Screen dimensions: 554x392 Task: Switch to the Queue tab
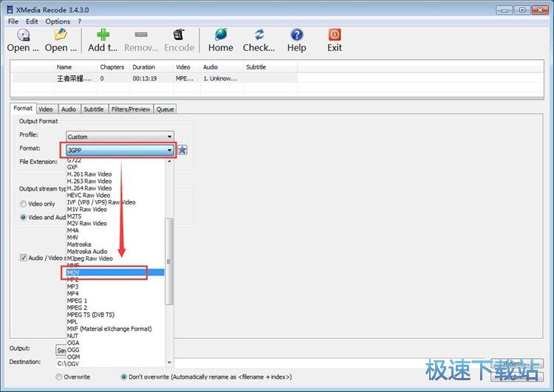pos(165,109)
